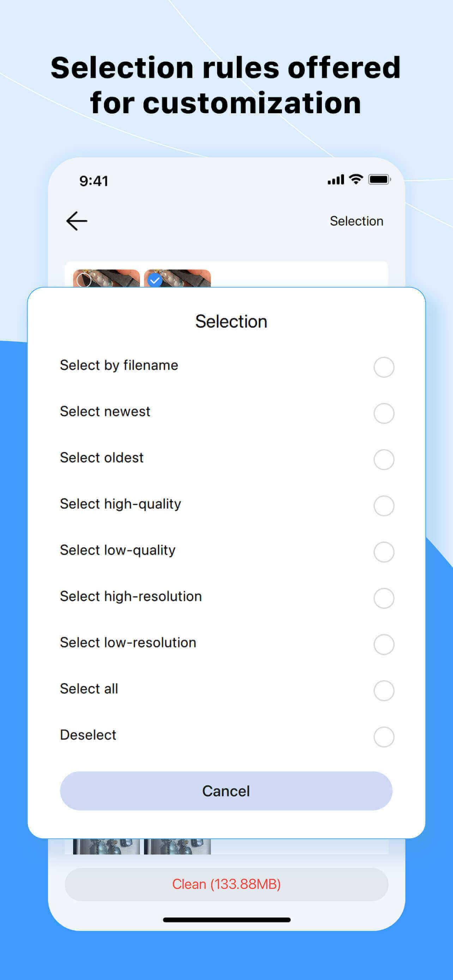Enable the Select high-resolution option
The height and width of the screenshot is (980, 453).
[x=383, y=598]
